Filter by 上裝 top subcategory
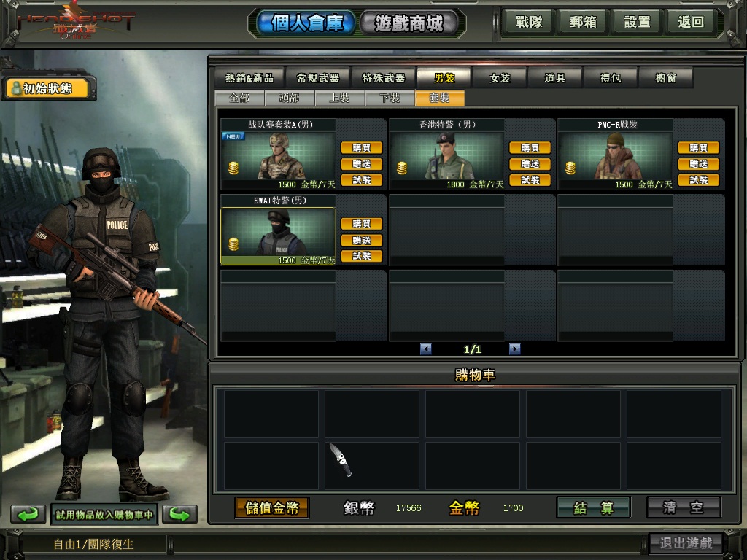 pos(340,98)
